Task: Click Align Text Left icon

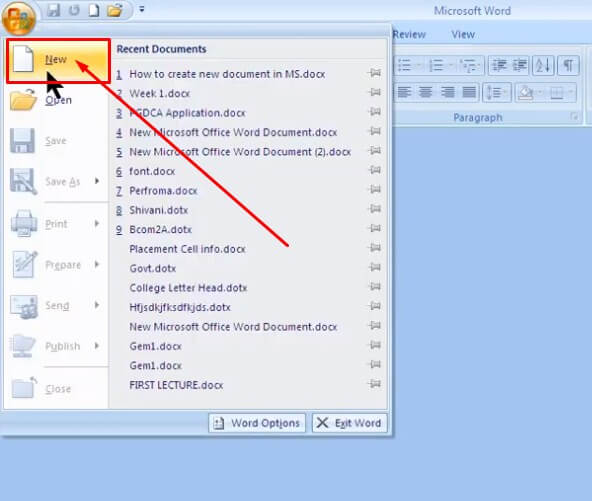Action: [x=405, y=92]
